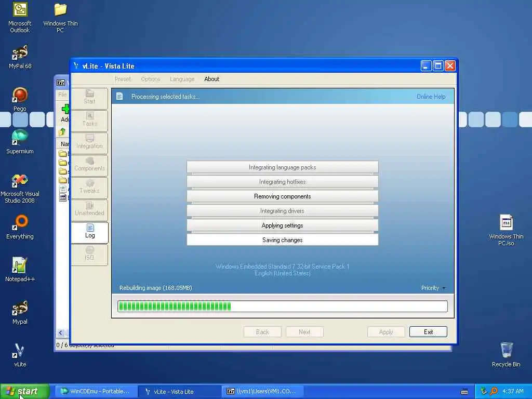Screen dimensions: 532x399
Task: Click the green Add icon in 7-Zip window
Action: coord(65,109)
